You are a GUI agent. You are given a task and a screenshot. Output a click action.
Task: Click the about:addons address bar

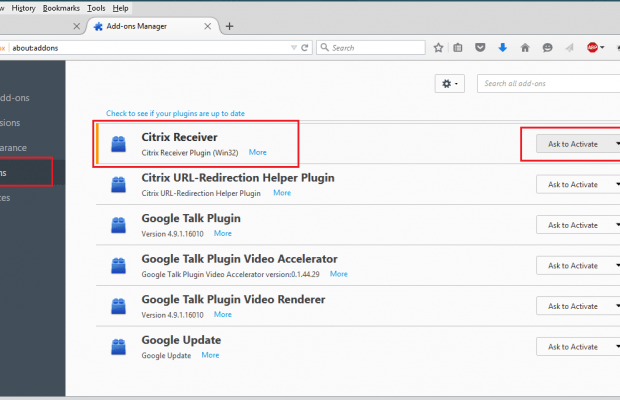[x=150, y=48]
